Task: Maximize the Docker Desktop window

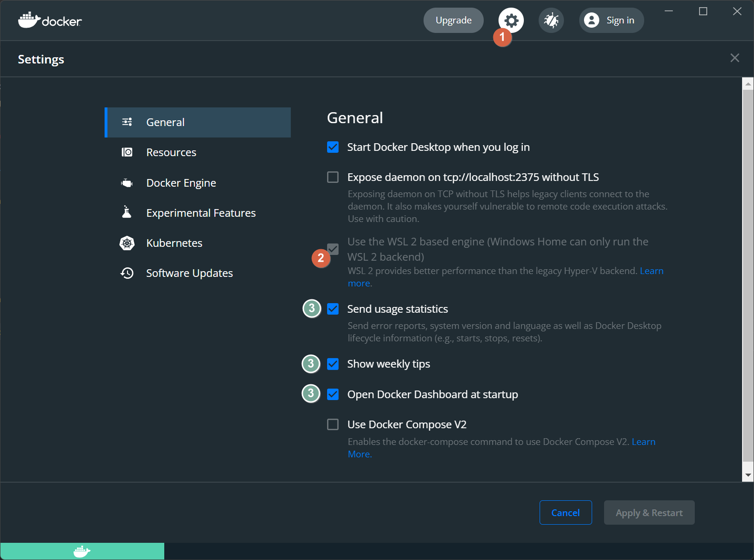Action: (703, 11)
